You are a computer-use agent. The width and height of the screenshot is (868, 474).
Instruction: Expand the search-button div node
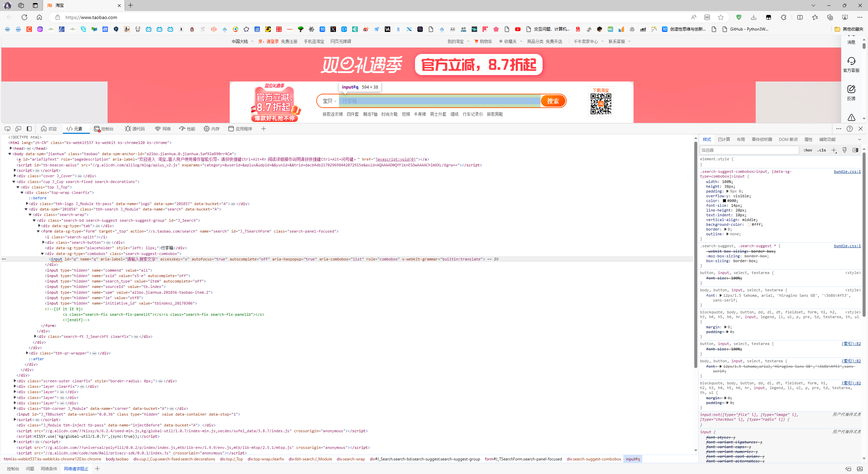(43, 242)
